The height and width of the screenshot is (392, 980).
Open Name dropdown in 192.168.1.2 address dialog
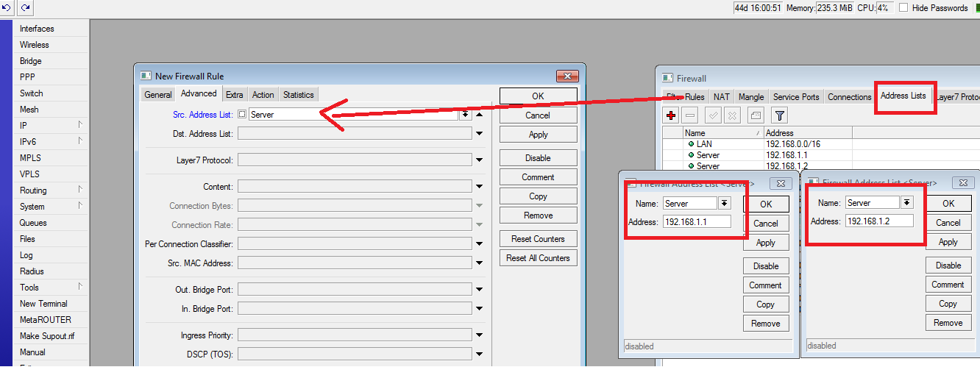coord(907,202)
